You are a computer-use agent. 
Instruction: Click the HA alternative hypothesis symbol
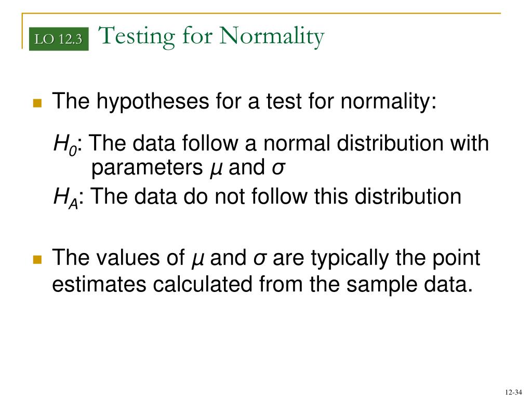click(x=66, y=198)
